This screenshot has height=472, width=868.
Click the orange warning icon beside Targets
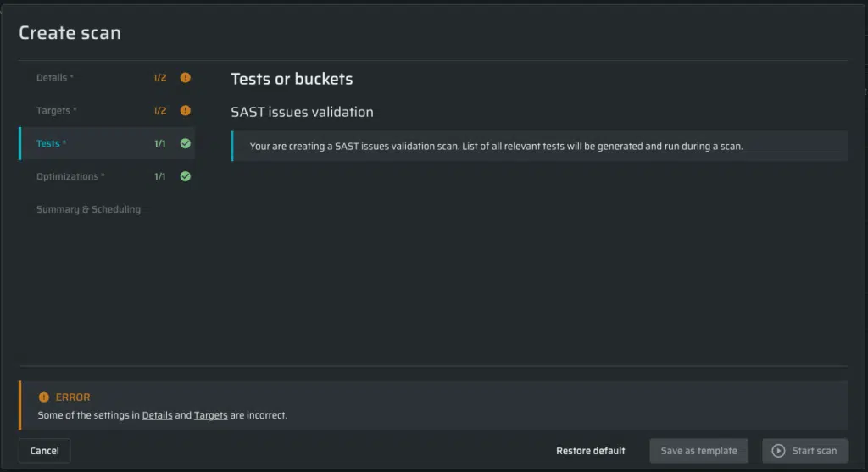[186, 111]
